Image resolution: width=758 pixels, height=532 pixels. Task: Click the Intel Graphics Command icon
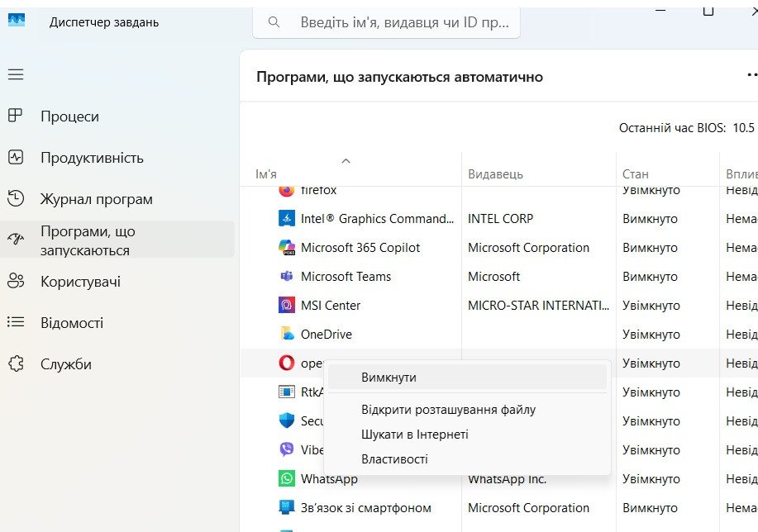pyautogui.click(x=287, y=218)
